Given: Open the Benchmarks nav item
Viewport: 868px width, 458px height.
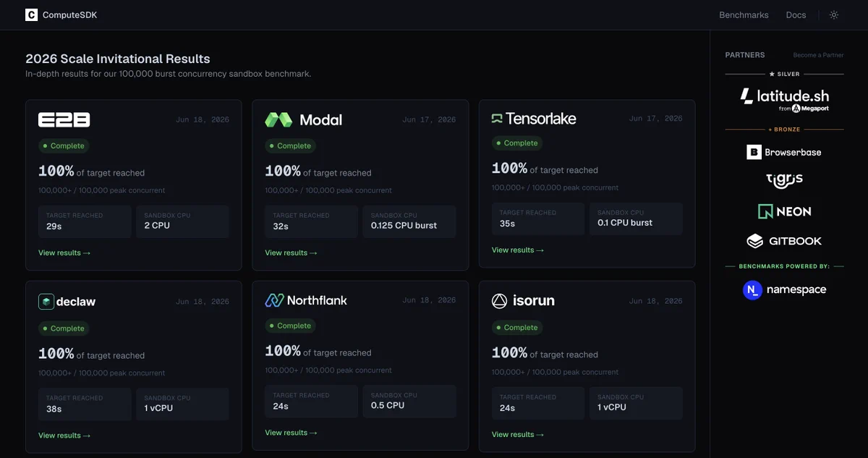Looking at the screenshot, I should [744, 15].
